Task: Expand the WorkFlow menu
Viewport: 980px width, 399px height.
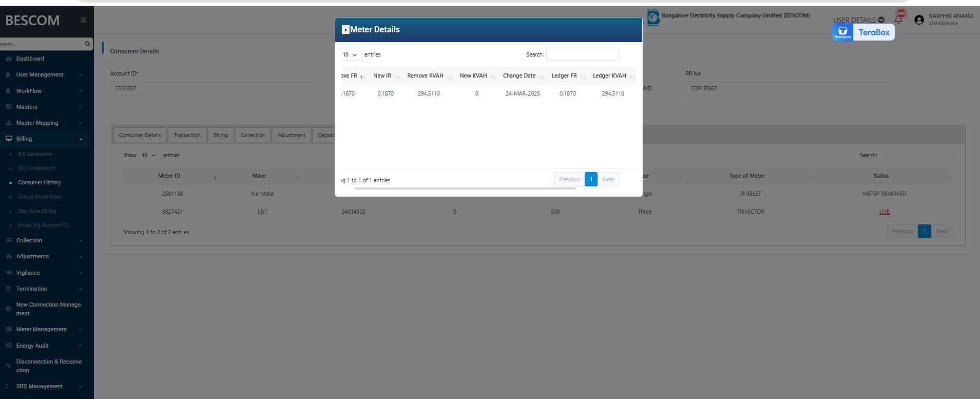Action: (x=44, y=91)
